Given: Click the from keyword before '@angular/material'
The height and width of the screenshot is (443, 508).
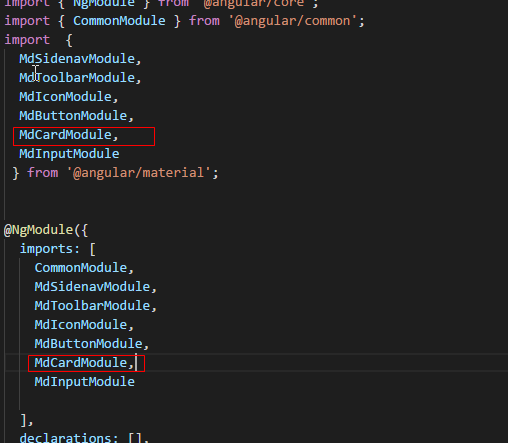Looking at the screenshot, I should (x=42, y=173).
